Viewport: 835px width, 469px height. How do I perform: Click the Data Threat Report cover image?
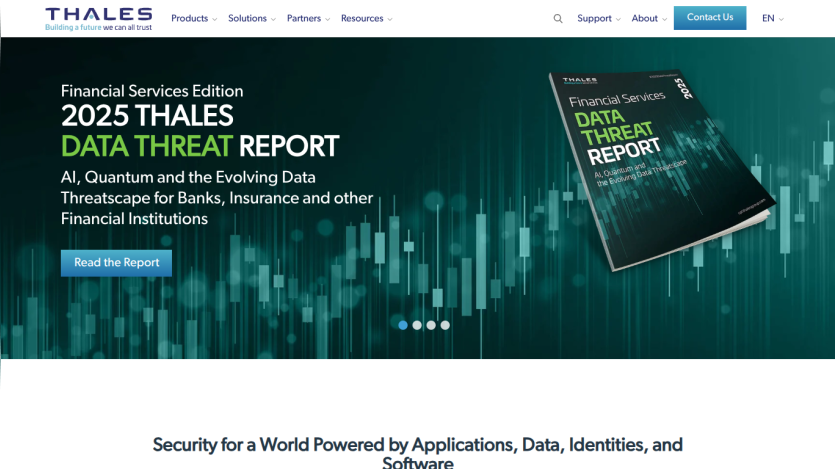pos(662,169)
